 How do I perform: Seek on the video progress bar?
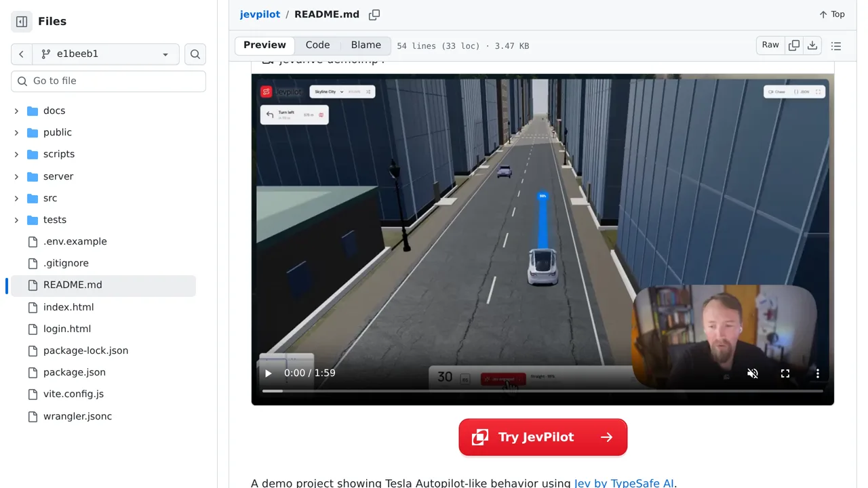pos(542,391)
